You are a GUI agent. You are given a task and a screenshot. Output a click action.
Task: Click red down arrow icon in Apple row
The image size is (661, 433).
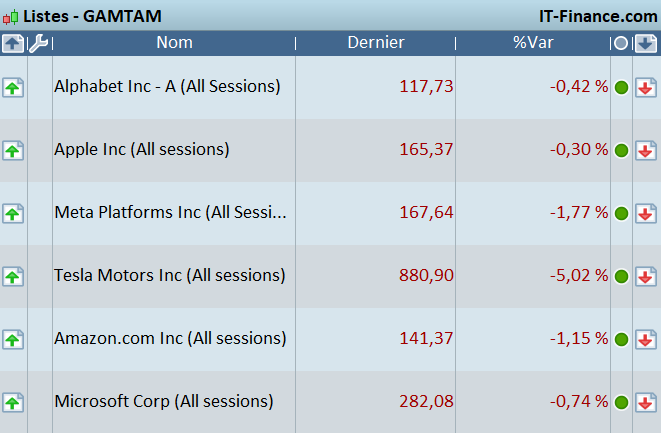pos(646,150)
